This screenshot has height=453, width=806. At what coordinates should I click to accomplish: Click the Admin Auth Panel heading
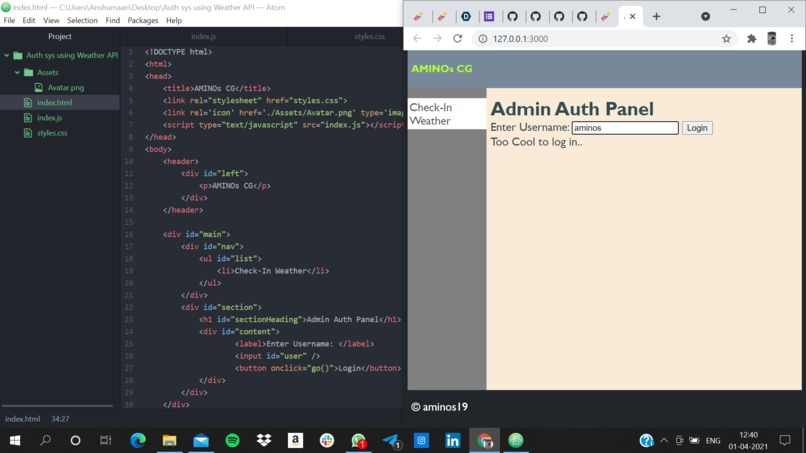[x=572, y=109]
